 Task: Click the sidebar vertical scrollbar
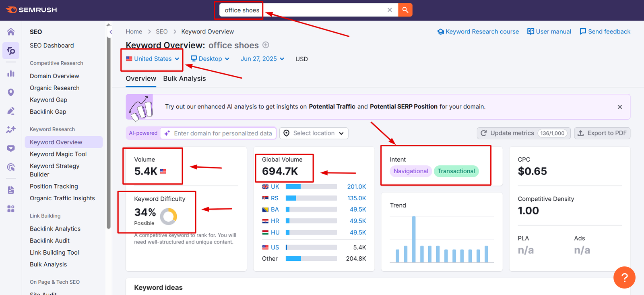tap(109, 133)
